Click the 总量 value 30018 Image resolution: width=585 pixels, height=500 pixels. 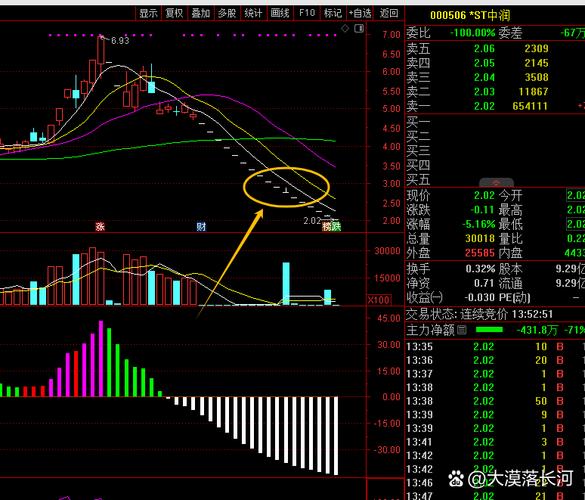pos(480,238)
